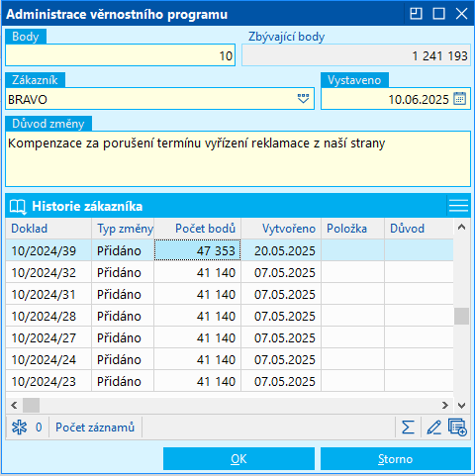Screen dimensions: 475x476
Task: Click 41 140 in the 10/2024/32 row
Action: click(x=198, y=272)
